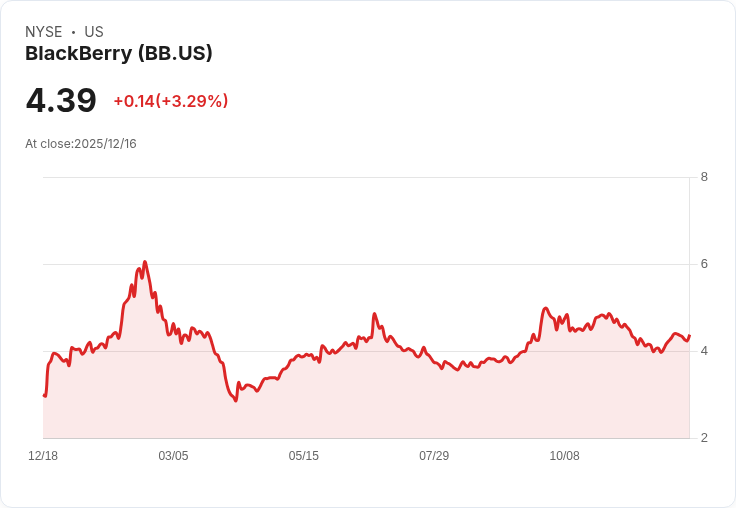Select the 07/29 date on x-axis
The width and height of the screenshot is (736, 508).
pos(434,456)
